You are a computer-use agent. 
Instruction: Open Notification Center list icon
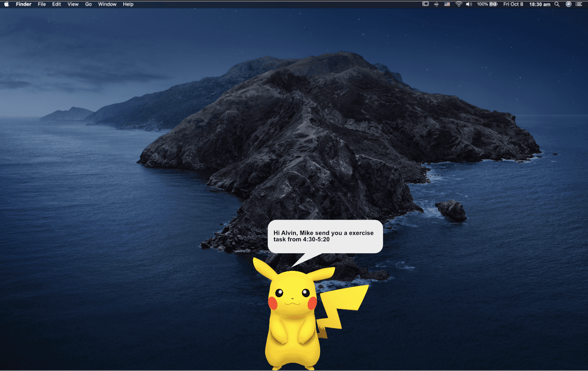click(x=579, y=4)
